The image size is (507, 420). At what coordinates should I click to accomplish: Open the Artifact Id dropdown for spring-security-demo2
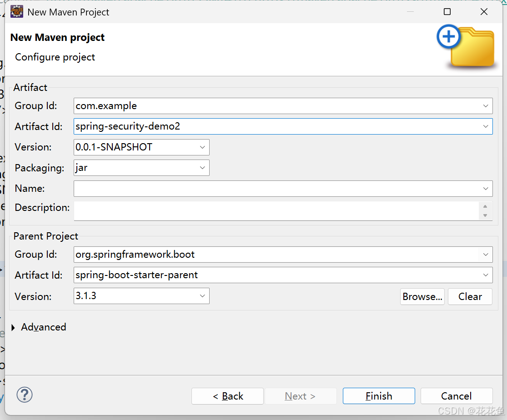485,126
